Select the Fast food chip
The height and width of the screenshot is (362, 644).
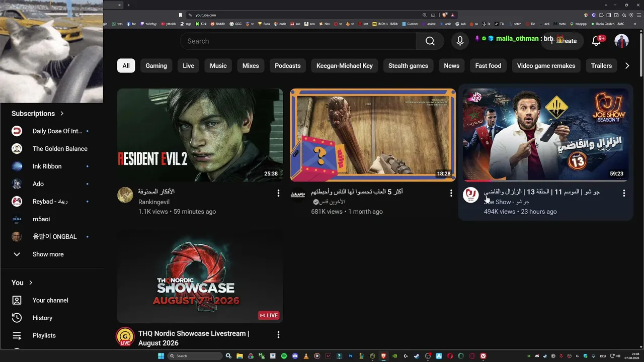(488, 66)
